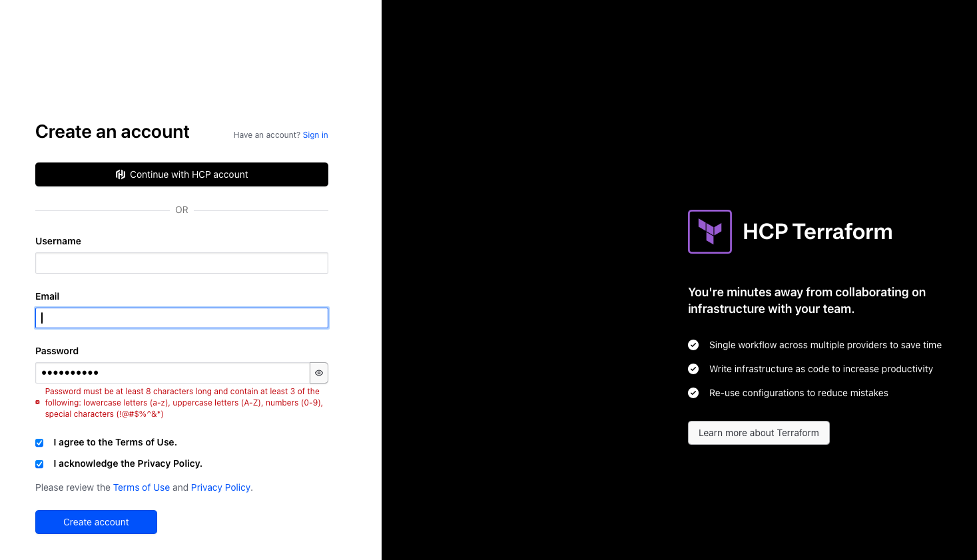Click checkmark icon beside 'Single workflow' item
Screen dimensions: 977x560
[x=693, y=345]
